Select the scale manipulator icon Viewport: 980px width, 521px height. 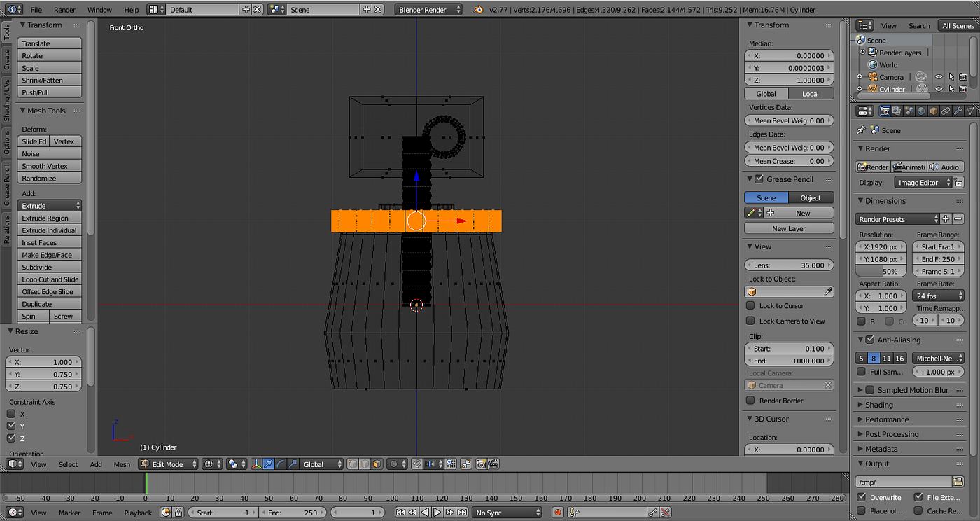293,464
